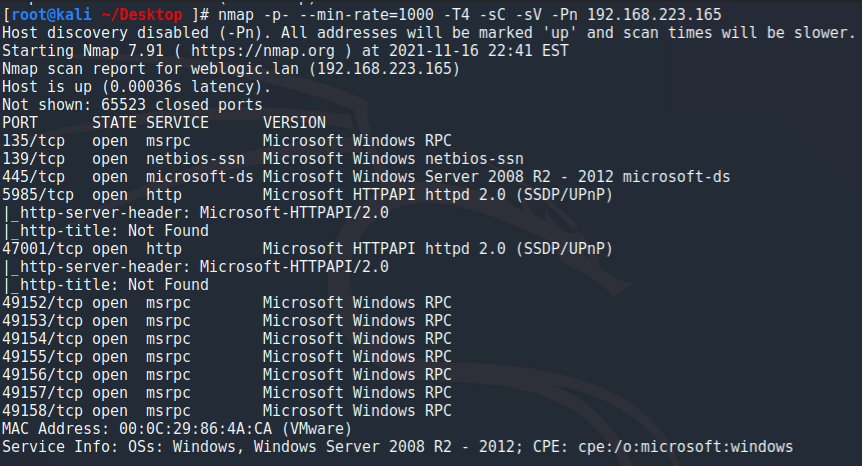Screen dimensions: 862x466
Task: Select the 49152/tcp msrpc row
Action: coord(226,303)
